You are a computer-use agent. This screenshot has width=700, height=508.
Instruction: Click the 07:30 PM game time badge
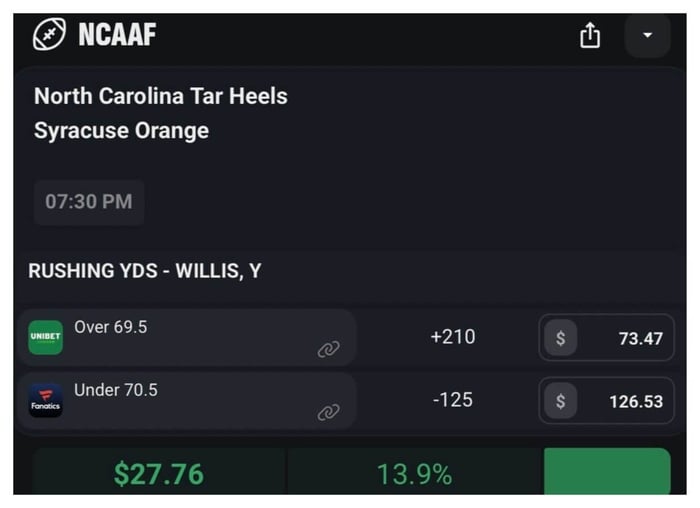[89, 202]
